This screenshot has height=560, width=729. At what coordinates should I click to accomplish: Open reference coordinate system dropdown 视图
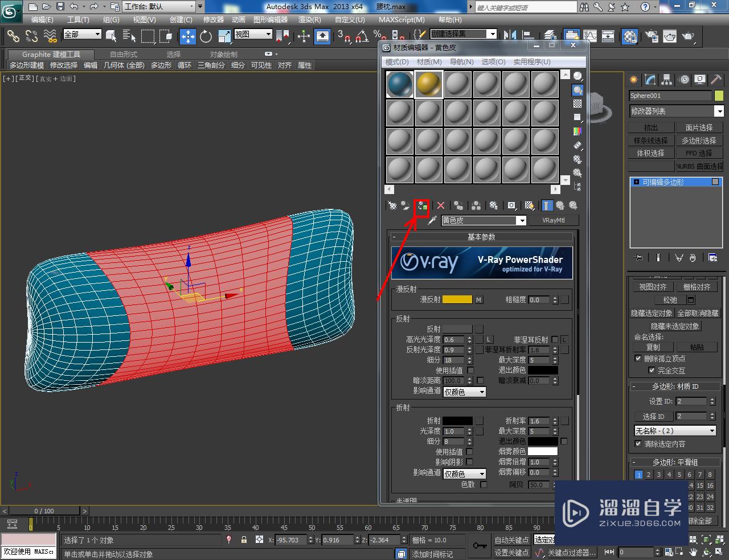(253, 34)
